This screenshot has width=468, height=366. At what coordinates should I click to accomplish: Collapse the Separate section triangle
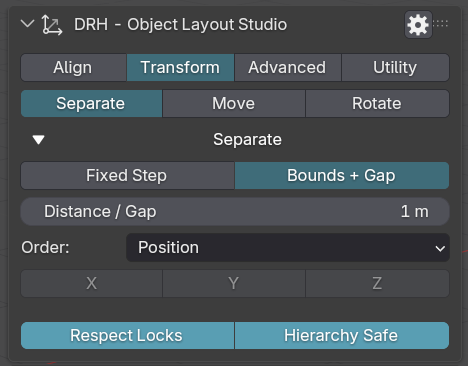click(39, 139)
